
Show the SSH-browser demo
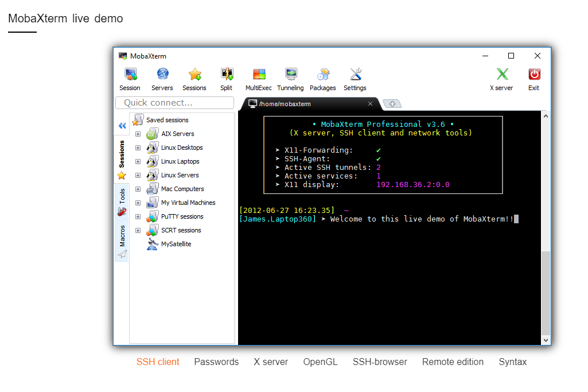point(380,362)
